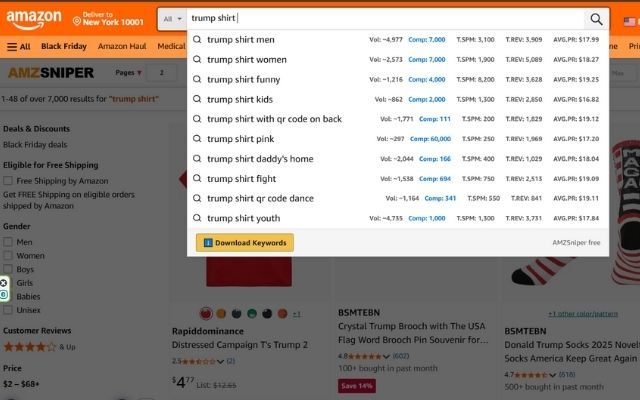Click 'Comp: 60,000' in trump shirt pink row
This screenshot has height=400, width=640.
[x=430, y=139]
